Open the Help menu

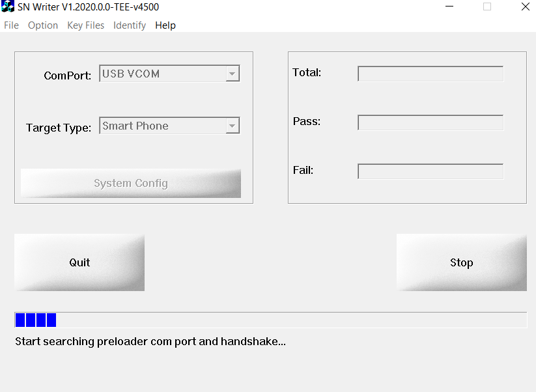click(x=165, y=25)
